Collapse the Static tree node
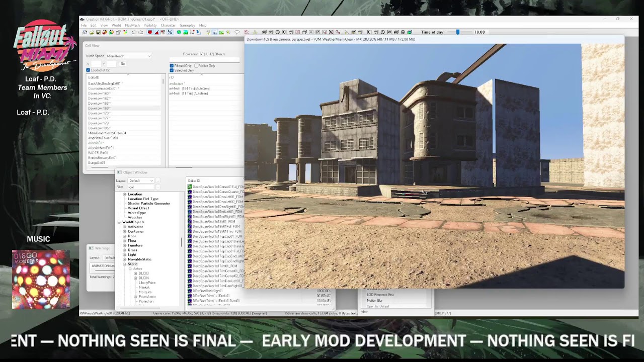644x362 pixels. click(124, 264)
